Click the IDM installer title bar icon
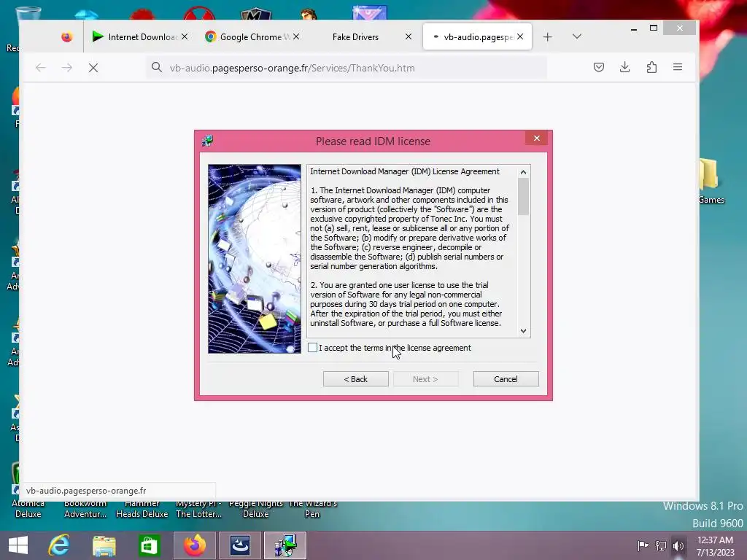This screenshot has width=747, height=560. pos(207,141)
